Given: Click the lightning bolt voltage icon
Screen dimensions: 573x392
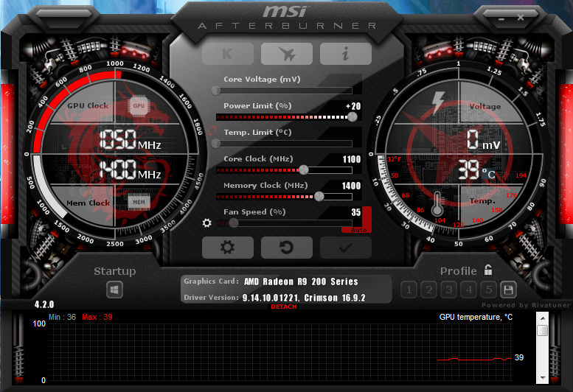Looking at the screenshot, I should point(438,103).
